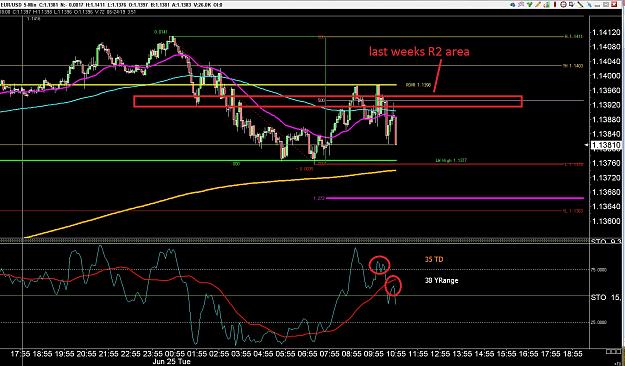The width and height of the screenshot is (625, 366).
Task: Click the STO 15 value on the right axis
Action: 606,297
